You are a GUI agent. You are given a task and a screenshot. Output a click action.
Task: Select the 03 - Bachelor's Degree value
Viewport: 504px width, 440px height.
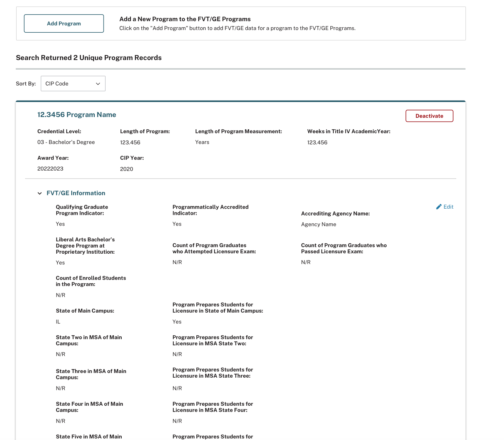point(66,142)
